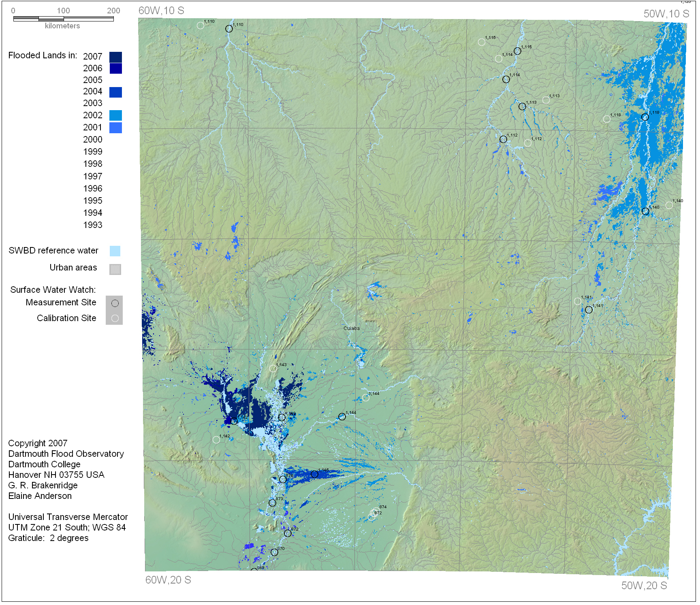Viewport: 700px width, 605px height.
Task: Click the calibration site marker 1,142
Action: [x=216, y=440]
